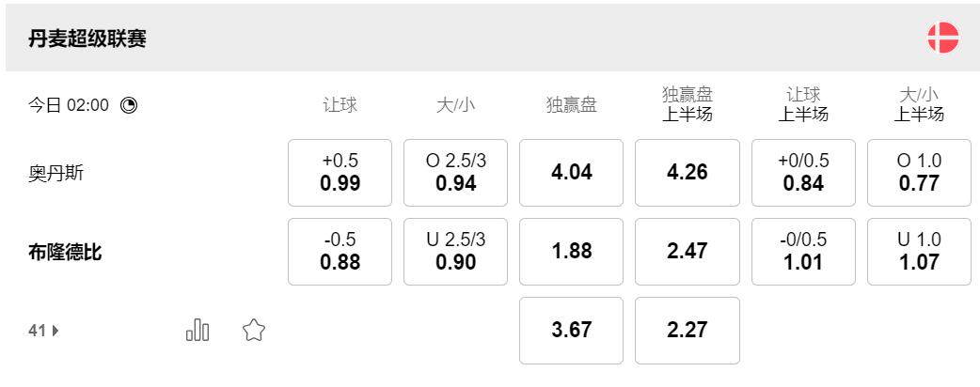The height and width of the screenshot is (387, 980).
Task: Choose first-half 布隆德比 win odds 2.47
Action: pyautogui.click(x=687, y=252)
